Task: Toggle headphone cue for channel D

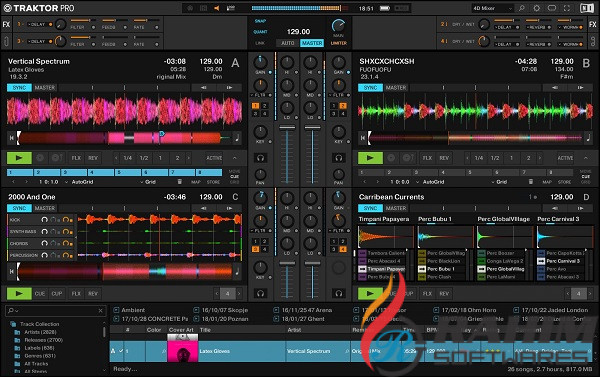Action: tap(339, 294)
